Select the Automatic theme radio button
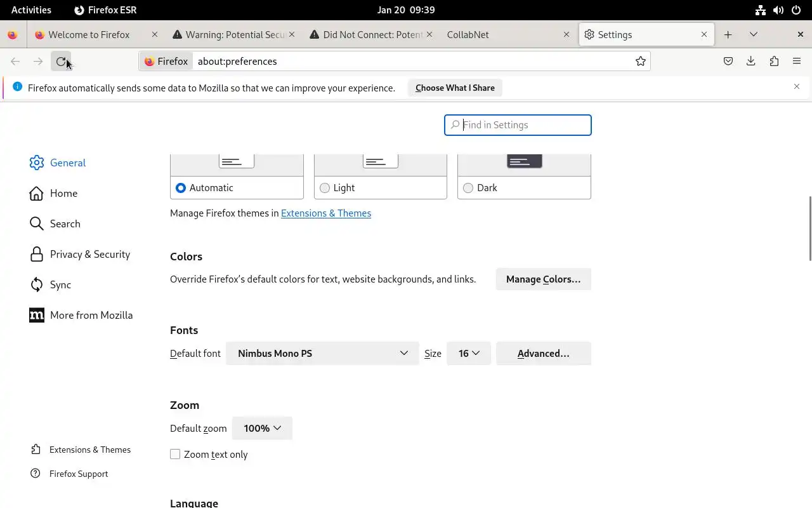The width and height of the screenshot is (812, 508). point(181,188)
